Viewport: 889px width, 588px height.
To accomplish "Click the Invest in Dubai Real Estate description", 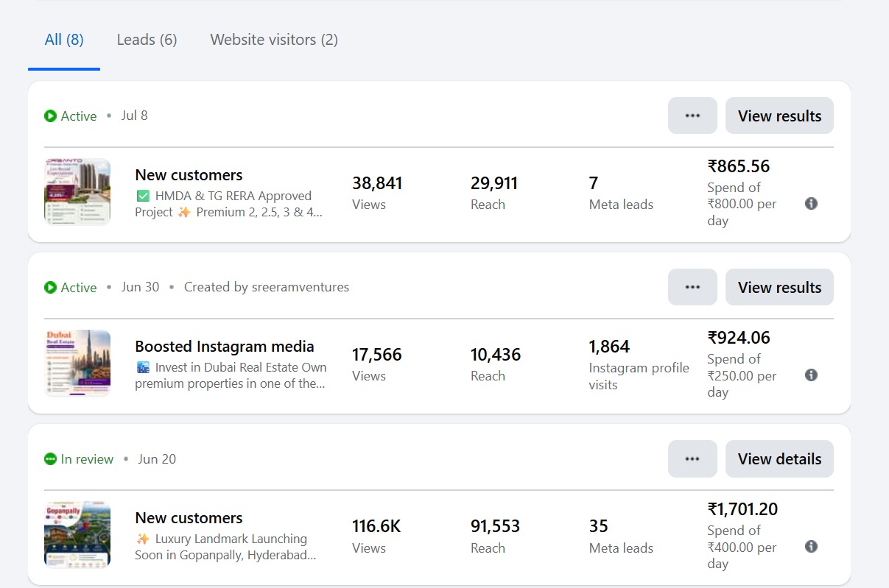I will (231, 375).
